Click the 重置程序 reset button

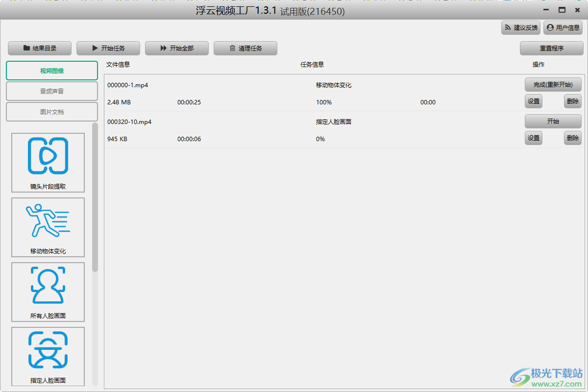551,48
